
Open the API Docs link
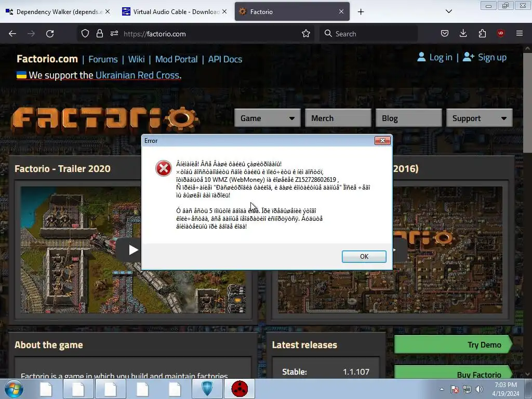225,59
